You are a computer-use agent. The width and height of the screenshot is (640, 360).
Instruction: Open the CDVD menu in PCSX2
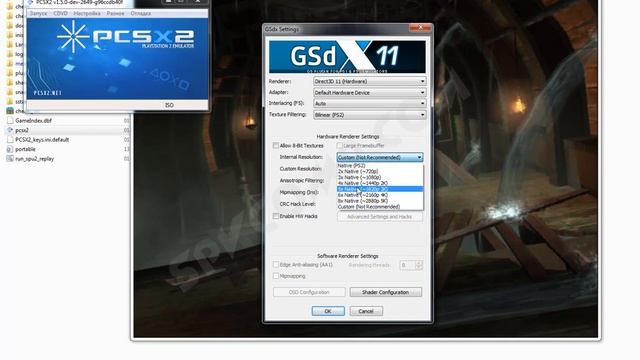tap(60, 13)
